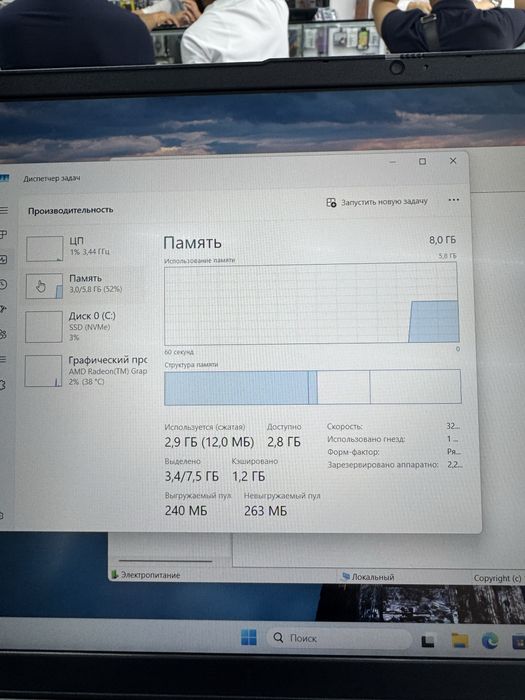Click the Диспетчер задач window title

click(x=52, y=179)
